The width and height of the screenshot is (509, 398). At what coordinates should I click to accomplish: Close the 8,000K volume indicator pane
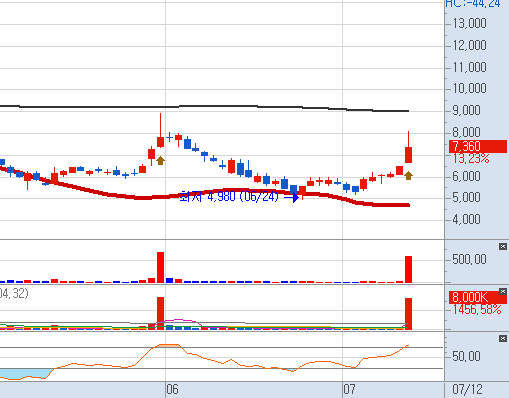coord(503,292)
